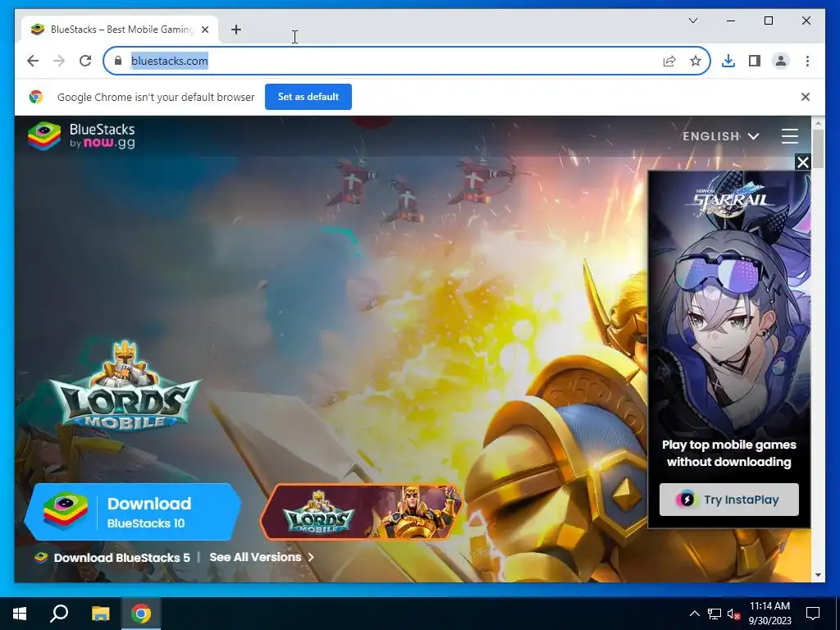
Task: Reload the BlueStacks page
Action: (x=85, y=61)
